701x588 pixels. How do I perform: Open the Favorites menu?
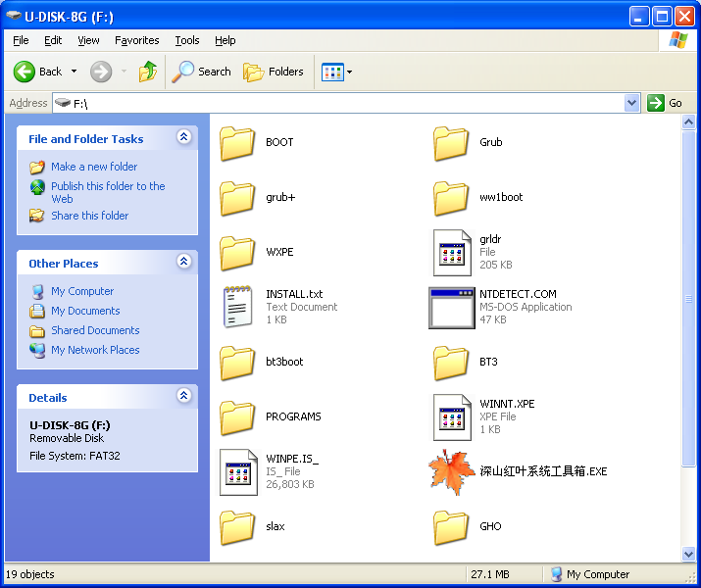[137, 40]
